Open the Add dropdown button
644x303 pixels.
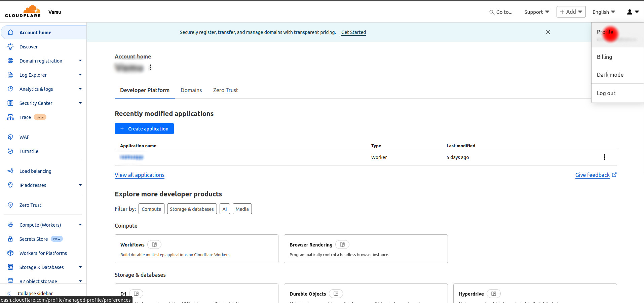tap(571, 12)
